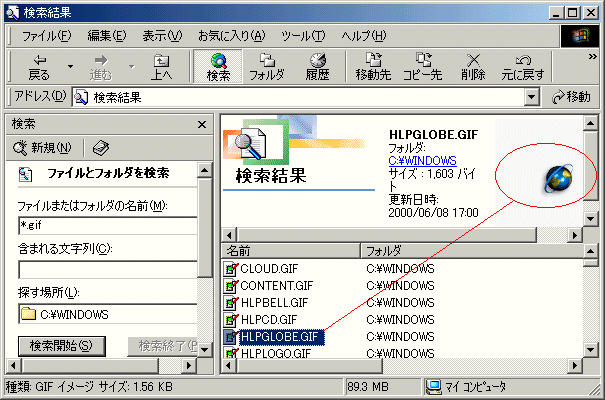Show the フォルダ (Folders) pane
This screenshot has width=605, height=400.
(x=267, y=67)
